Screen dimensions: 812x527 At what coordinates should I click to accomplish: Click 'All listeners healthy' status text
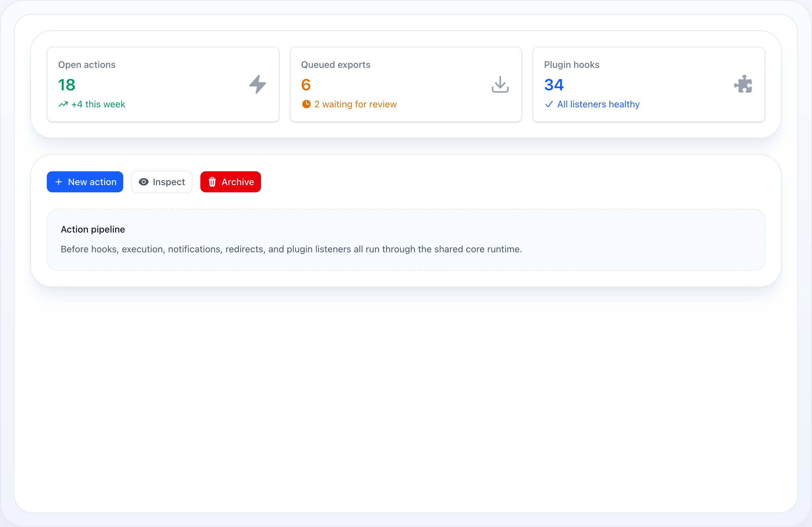pos(598,104)
